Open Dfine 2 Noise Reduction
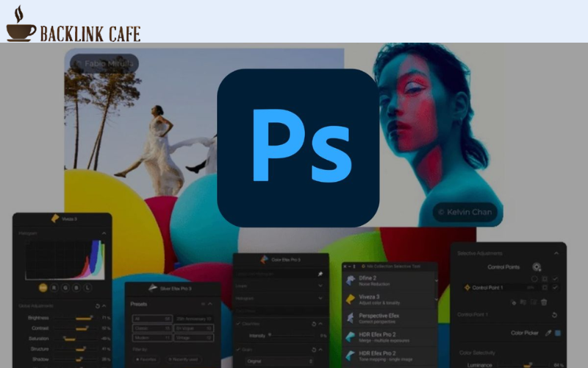 click(x=389, y=281)
